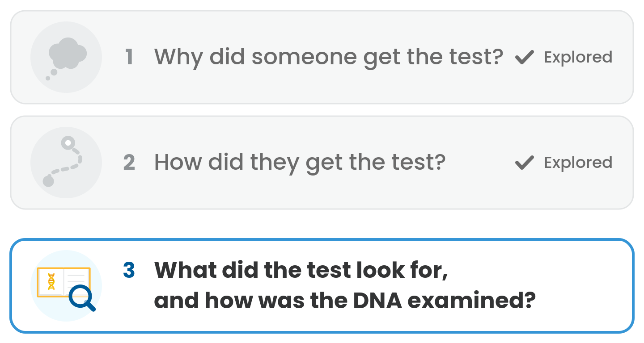Click the checkmark beside first Explored label
644x343 pixels.
[x=525, y=58]
